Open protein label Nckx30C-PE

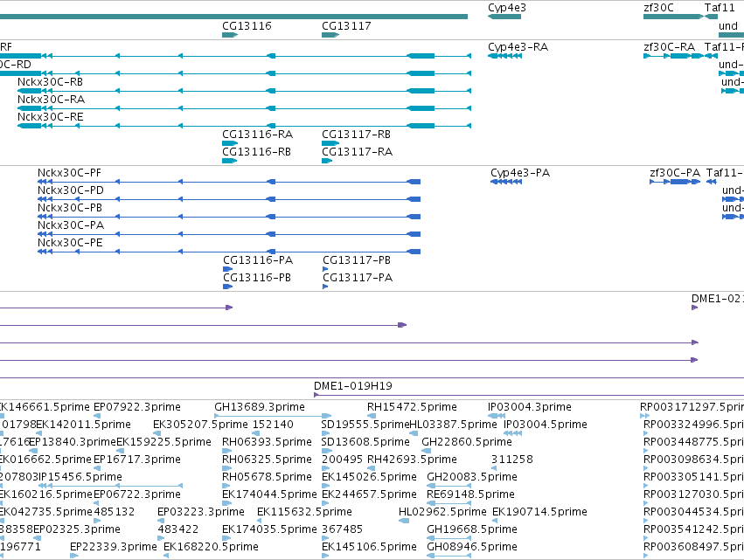(x=70, y=243)
